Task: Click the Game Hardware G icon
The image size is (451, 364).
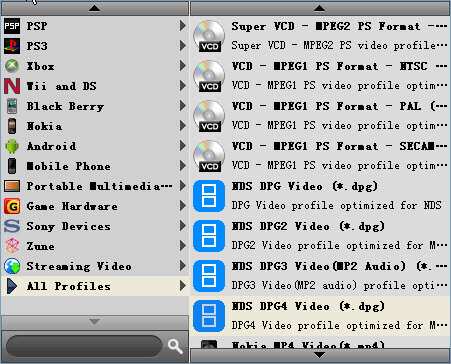Action: coord(12,206)
